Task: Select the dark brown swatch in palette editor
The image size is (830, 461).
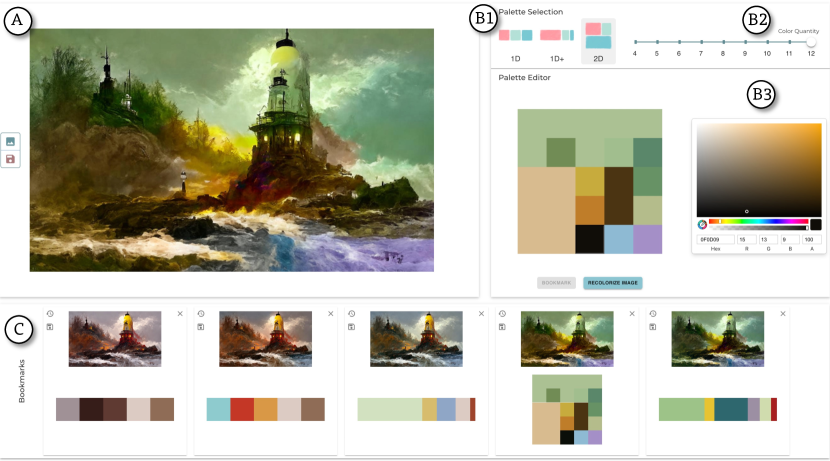Action: [618, 196]
